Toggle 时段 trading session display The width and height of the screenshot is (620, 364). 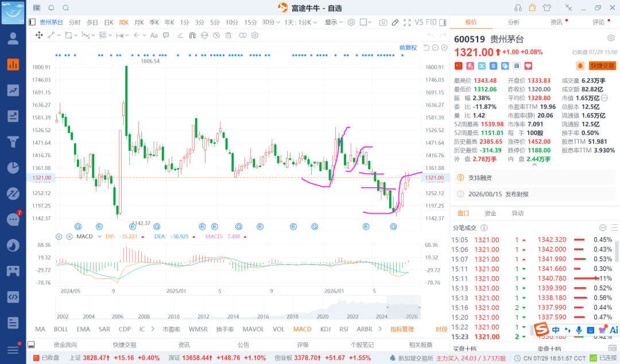coord(441,329)
